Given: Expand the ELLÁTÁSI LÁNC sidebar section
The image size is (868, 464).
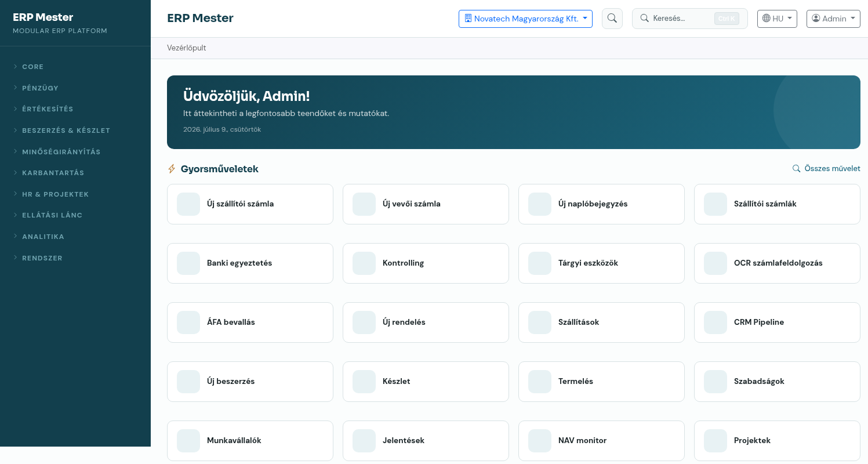Looking at the screenshot, I should pos(75,215).
